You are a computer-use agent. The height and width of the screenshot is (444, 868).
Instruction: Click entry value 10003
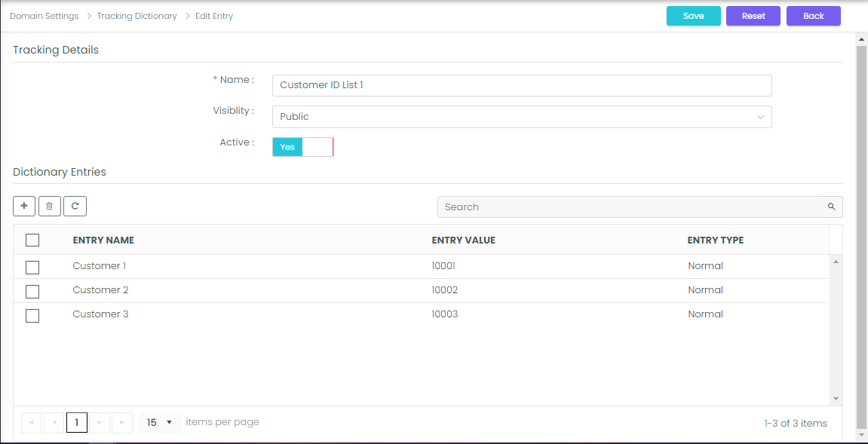tap(445, 314)
